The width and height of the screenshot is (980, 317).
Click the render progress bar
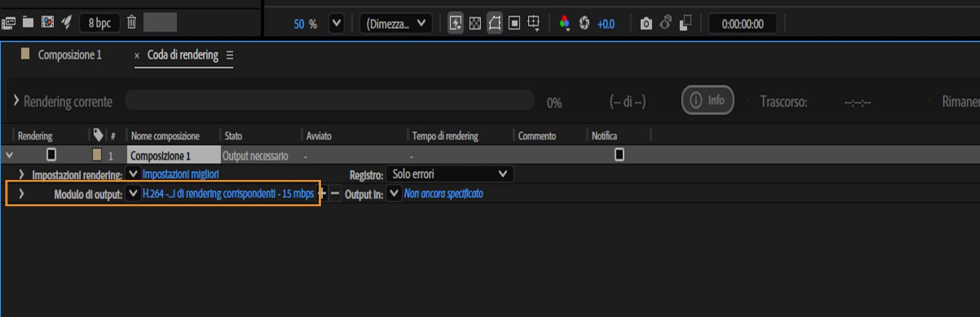pos(330,100)
